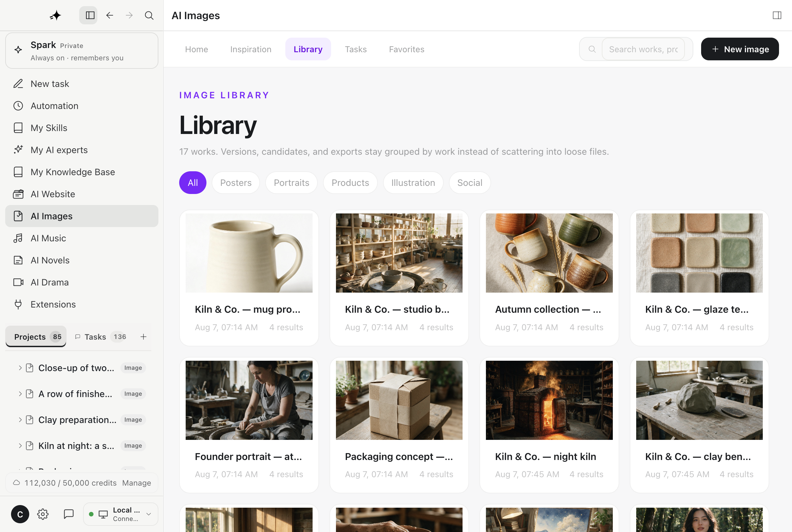Open the 'Kiln & Co. — mug pro...' thumbnail
Image resolution: width=792 pixels, height=532 pixels.
tap(249, 253)
